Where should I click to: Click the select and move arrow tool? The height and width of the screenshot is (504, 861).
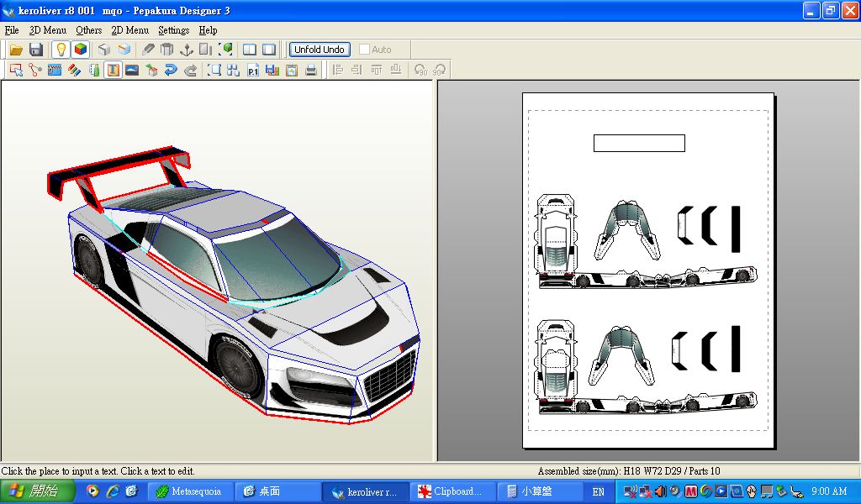pos(16,71)
